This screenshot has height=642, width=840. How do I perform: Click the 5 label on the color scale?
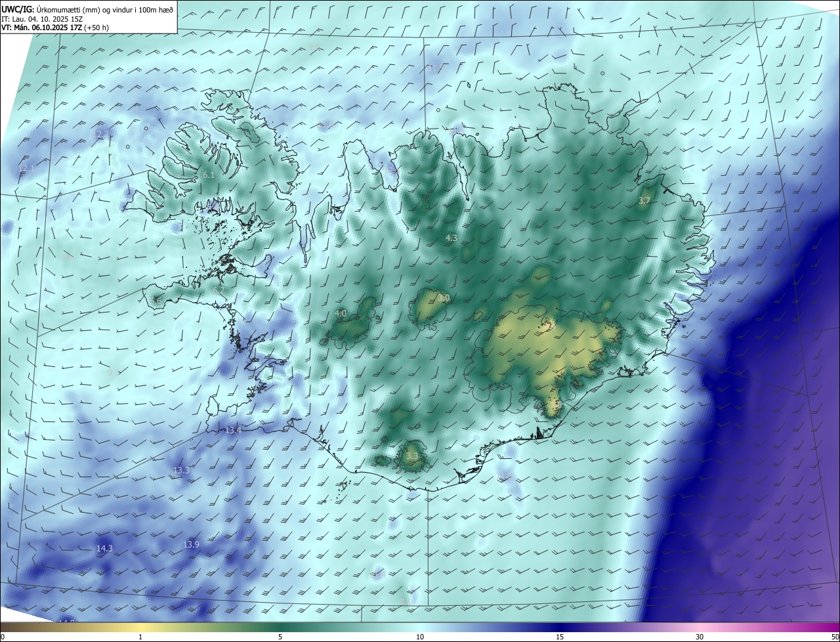coord(280,637)
